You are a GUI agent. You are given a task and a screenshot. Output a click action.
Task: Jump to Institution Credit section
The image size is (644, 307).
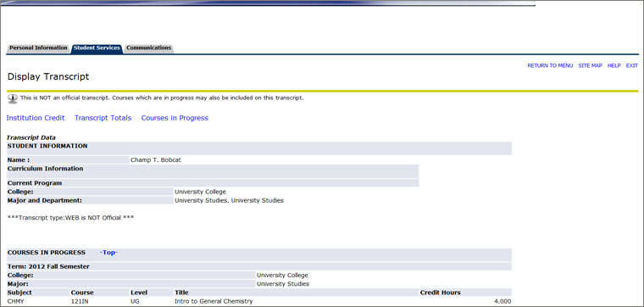click(36, 118)
